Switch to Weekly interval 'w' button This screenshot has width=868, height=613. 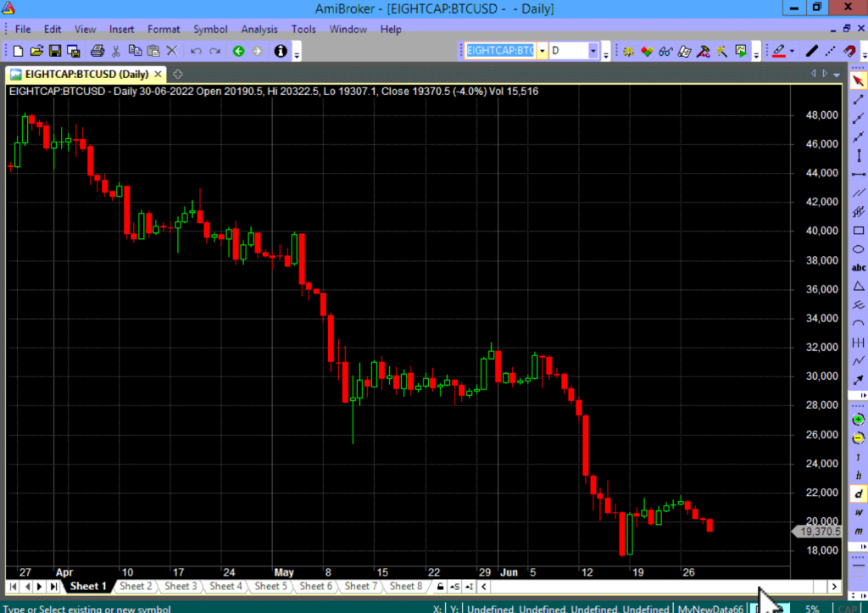858,513
